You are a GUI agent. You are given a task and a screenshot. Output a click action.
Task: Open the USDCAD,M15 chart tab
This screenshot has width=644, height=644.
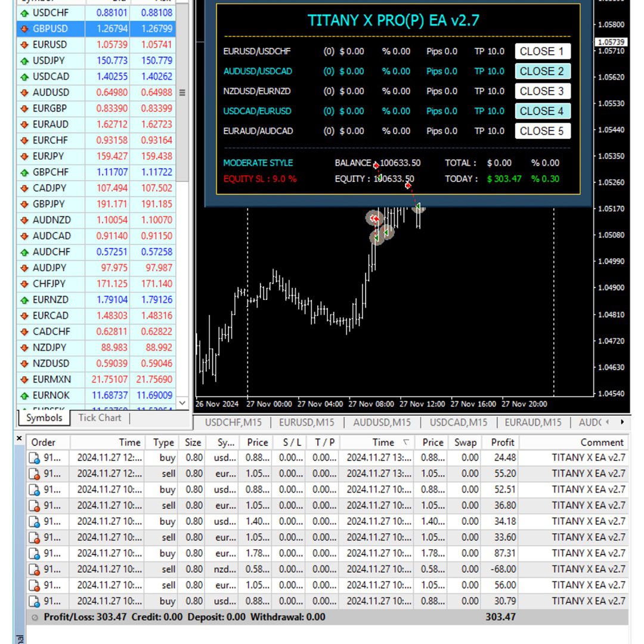(x=459, y=422)
